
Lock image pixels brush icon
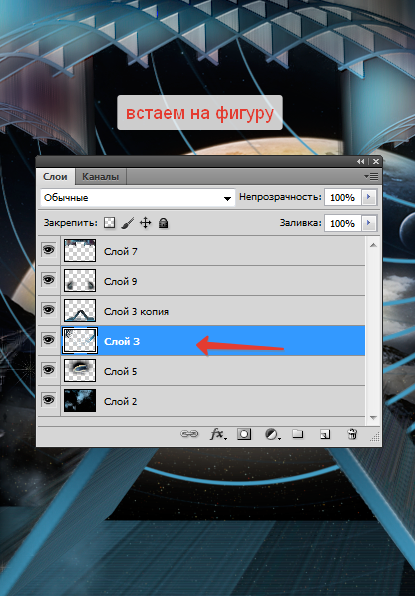(128, 223)
